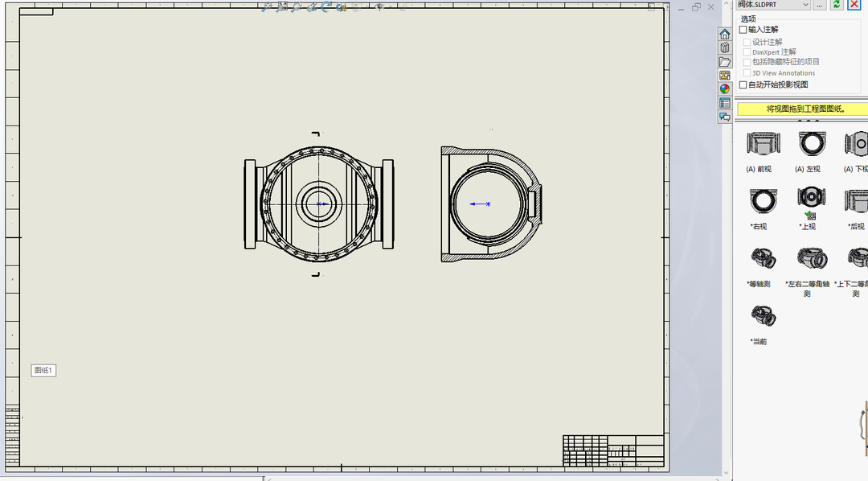Toggle the 3D View Annotations checkbox
Viewport: 868px width, 481px height.
click(747, 72)
